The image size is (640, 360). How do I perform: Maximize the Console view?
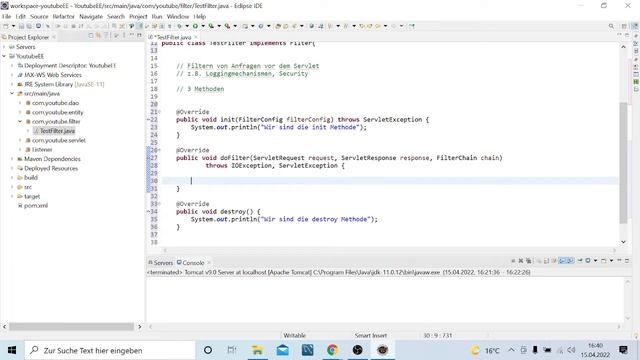pos(627,260)
